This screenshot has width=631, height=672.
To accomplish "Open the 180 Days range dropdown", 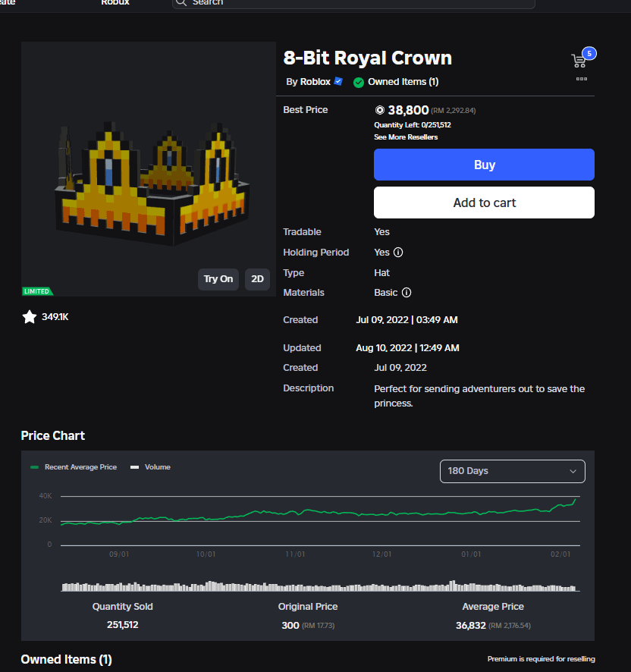I will click(513, 471).
